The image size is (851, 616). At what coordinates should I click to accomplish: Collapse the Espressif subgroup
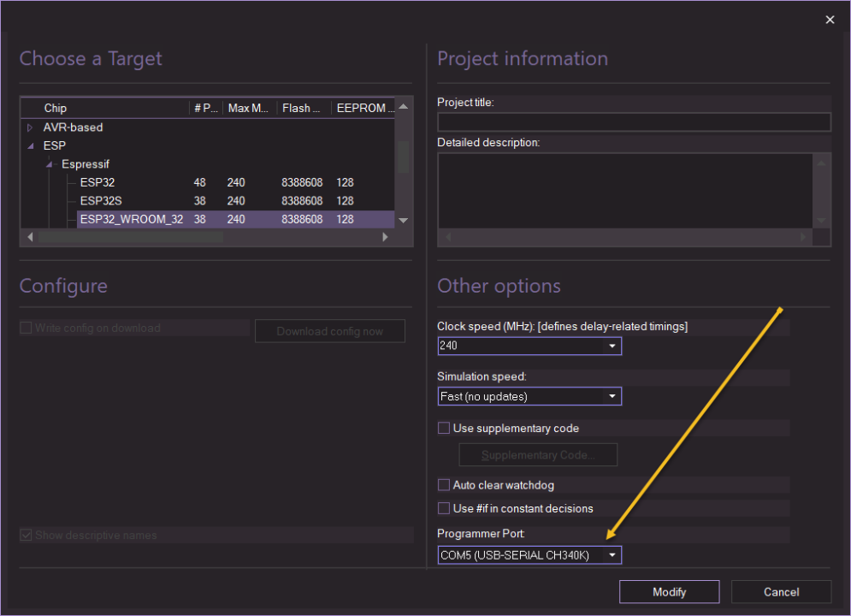point(50,164)
